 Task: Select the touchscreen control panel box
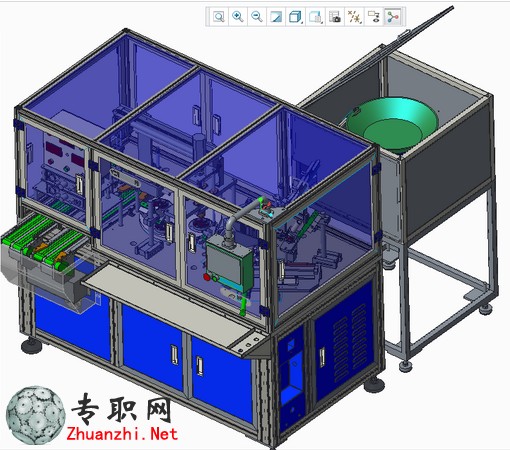pos(230,263)
